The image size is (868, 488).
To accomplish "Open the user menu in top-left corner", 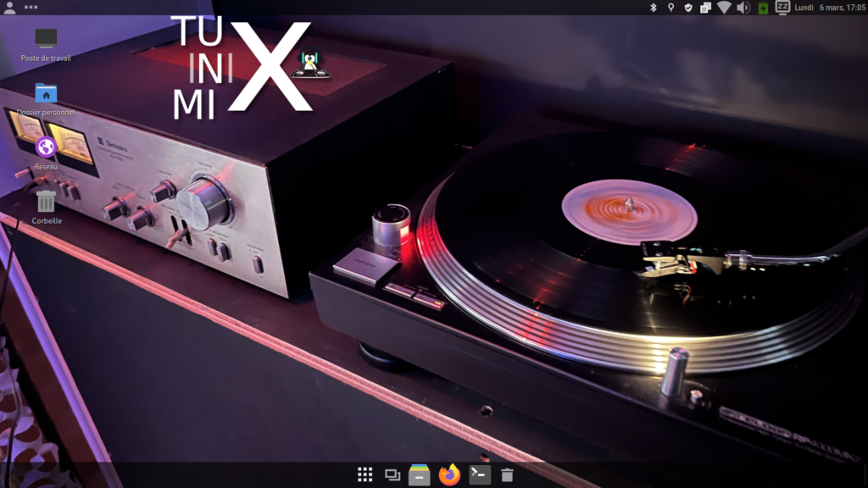I will (x=9, y=8).
